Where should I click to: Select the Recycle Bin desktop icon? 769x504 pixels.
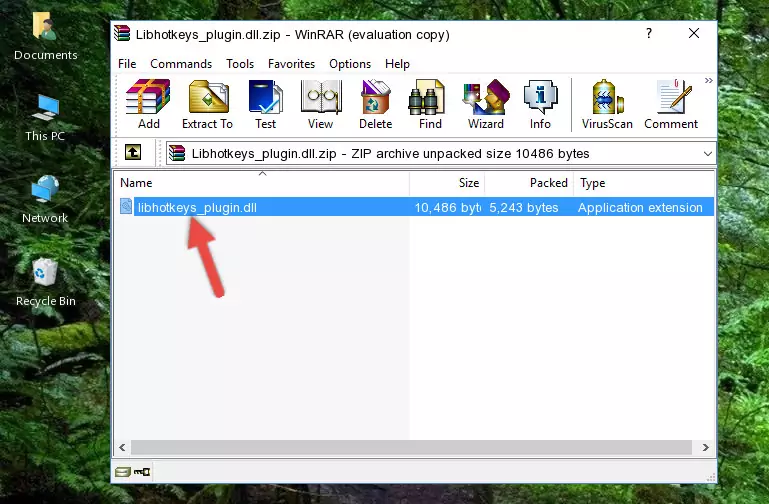(x=46, y=283)
